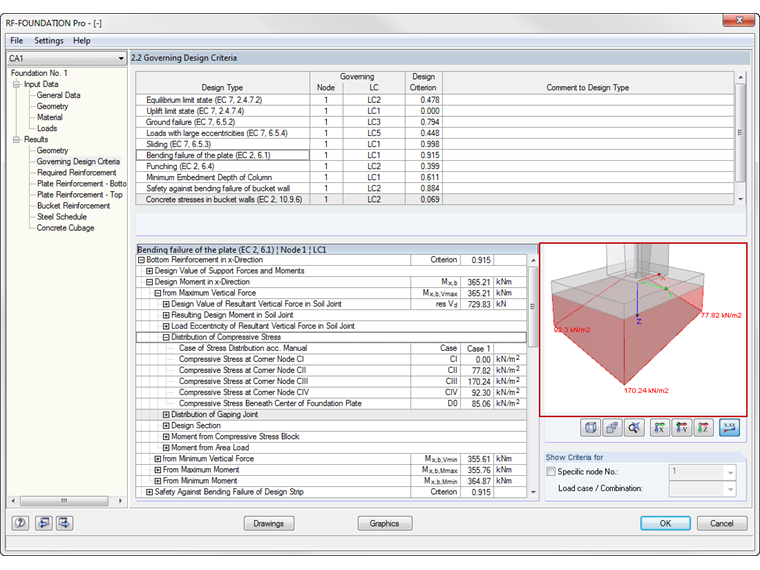Select the Equilibrium limit state row
The image size is (760, 570).
(435, 100)
